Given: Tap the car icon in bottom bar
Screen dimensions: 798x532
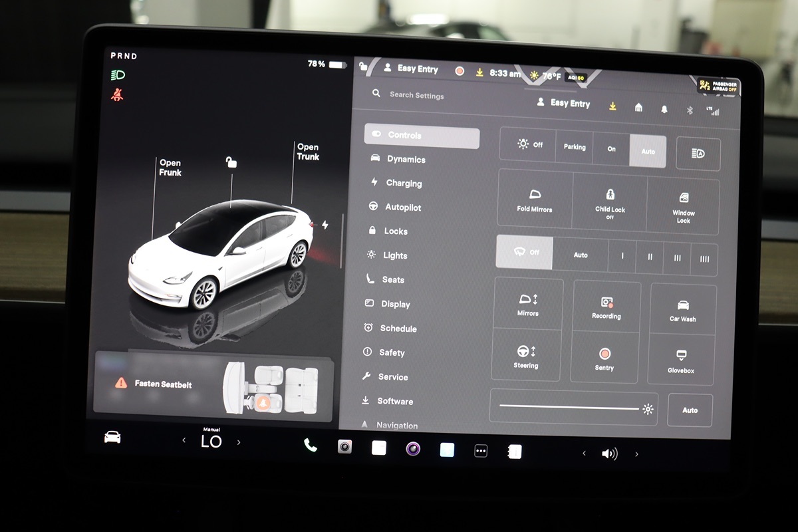Looking at the screenshot, I should pyautogui.click(x=112, y=437).
